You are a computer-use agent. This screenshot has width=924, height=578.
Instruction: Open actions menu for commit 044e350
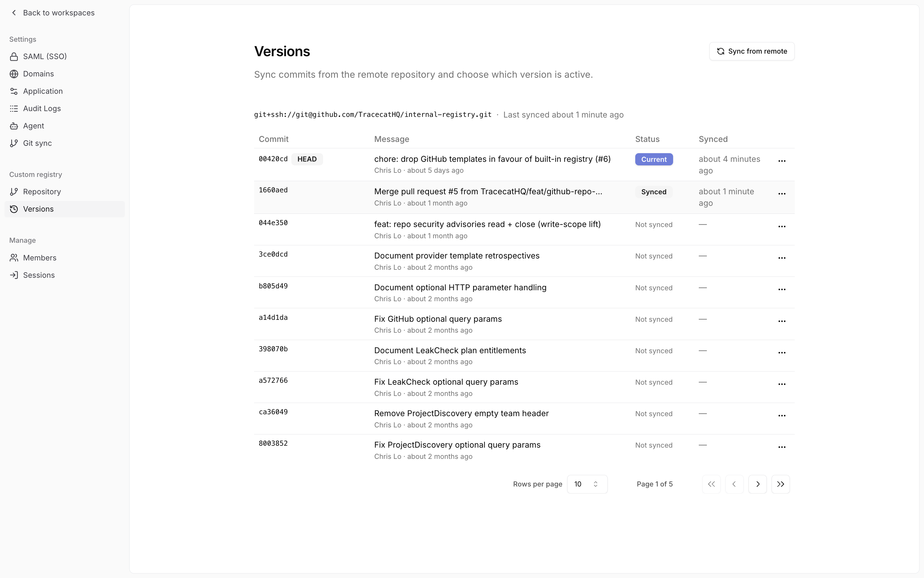(x=782, y=227)
